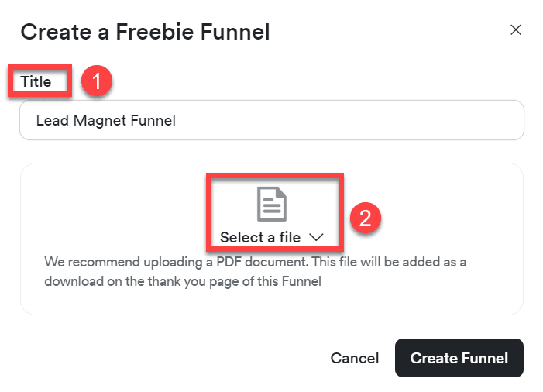
Task: Expand the chevron beside Select a file
Action: point(314,237)
